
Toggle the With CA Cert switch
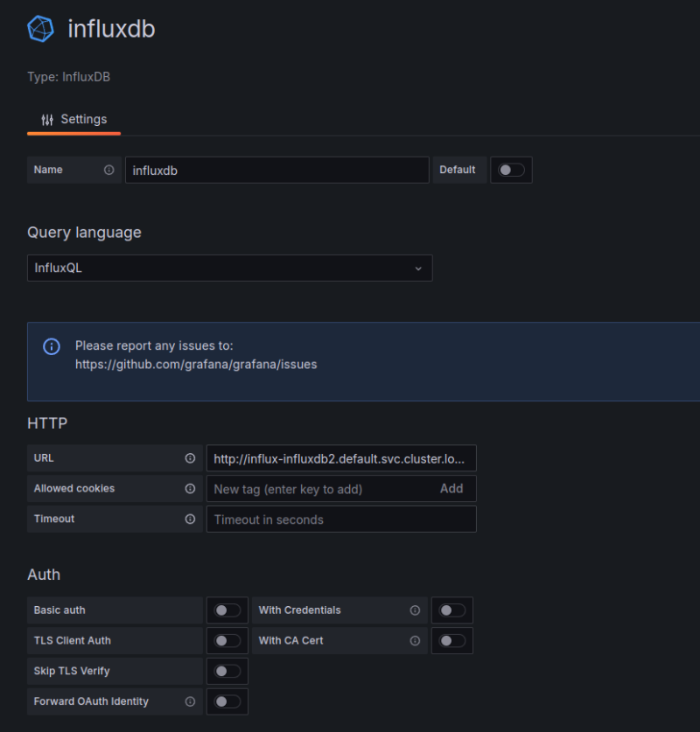tap(451, 641)
